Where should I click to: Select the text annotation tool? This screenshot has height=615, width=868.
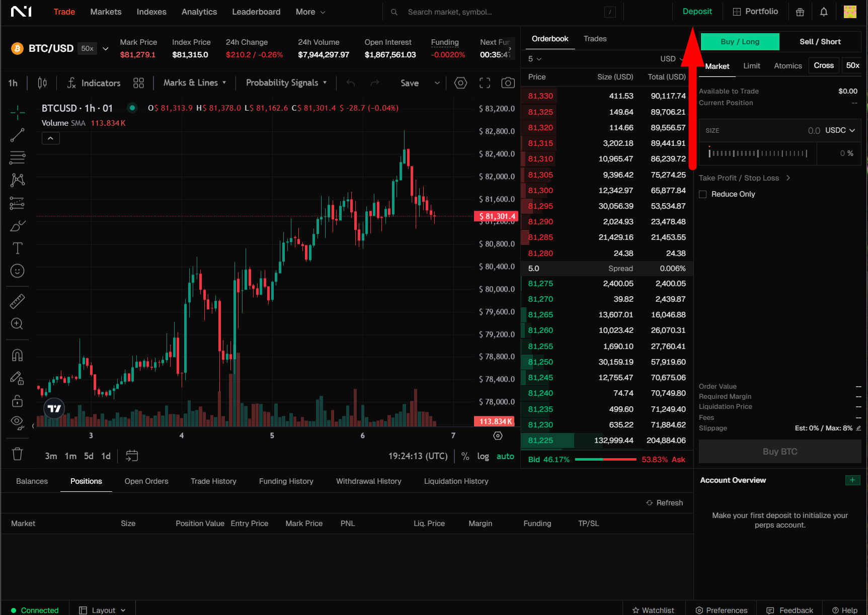(18, 248)
